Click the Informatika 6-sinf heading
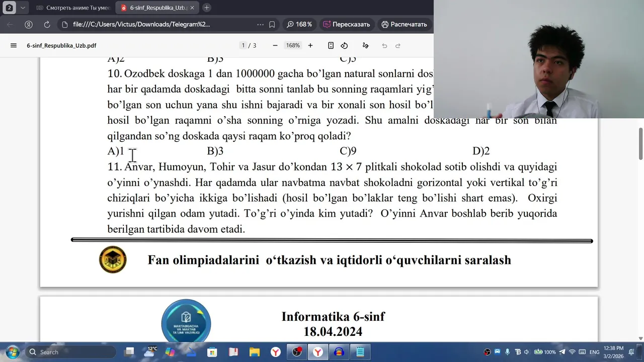The height and width of the screenshot is (362, 644). 333,317
